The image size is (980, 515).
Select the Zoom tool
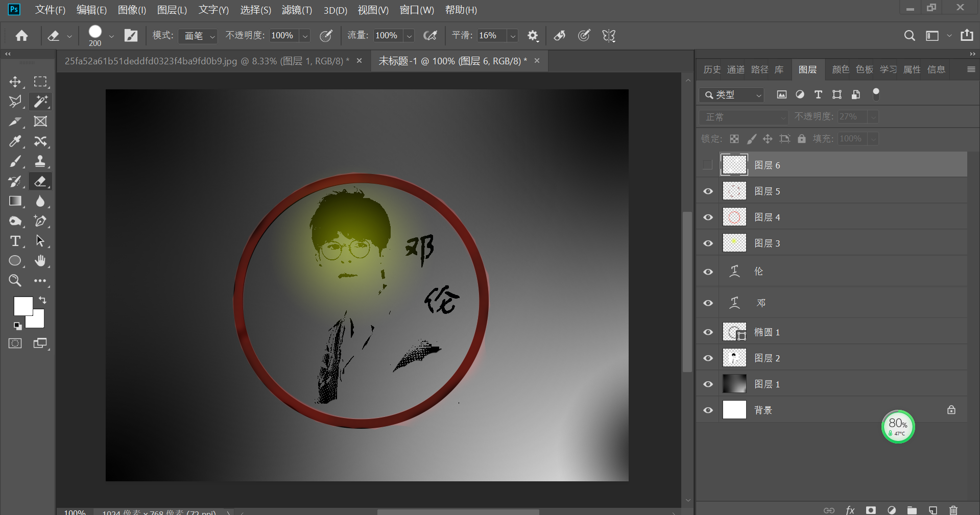click(15, 281)
